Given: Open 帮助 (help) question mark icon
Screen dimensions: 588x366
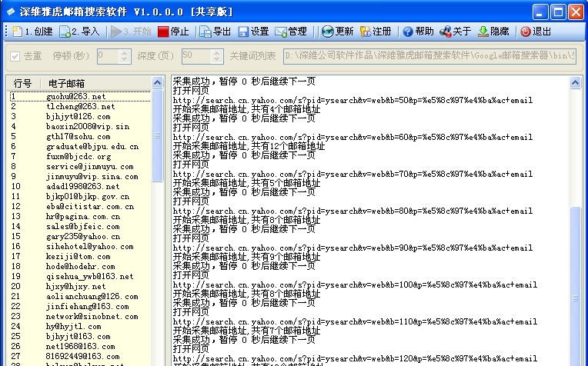Looking at the screenshot, I should click(x=408, y=32).
